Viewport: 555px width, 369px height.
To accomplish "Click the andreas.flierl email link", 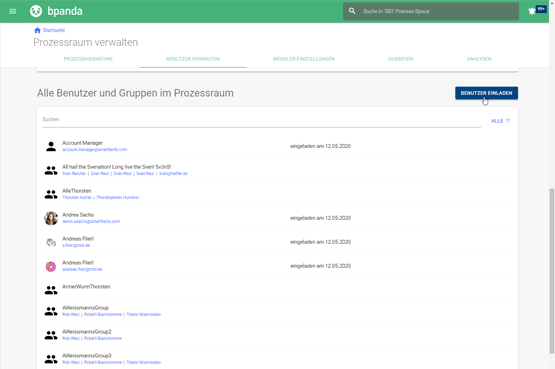I will tap(82, 270).
